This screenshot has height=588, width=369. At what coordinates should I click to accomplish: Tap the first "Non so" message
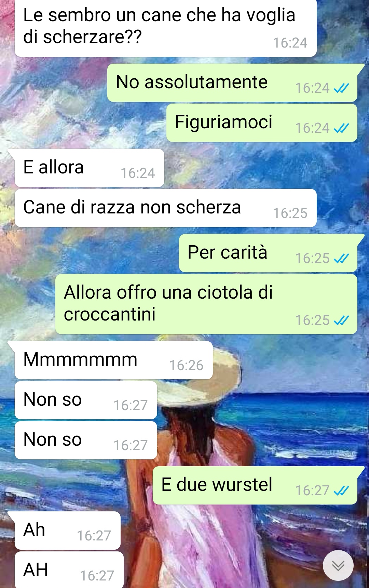pos(86,400)
